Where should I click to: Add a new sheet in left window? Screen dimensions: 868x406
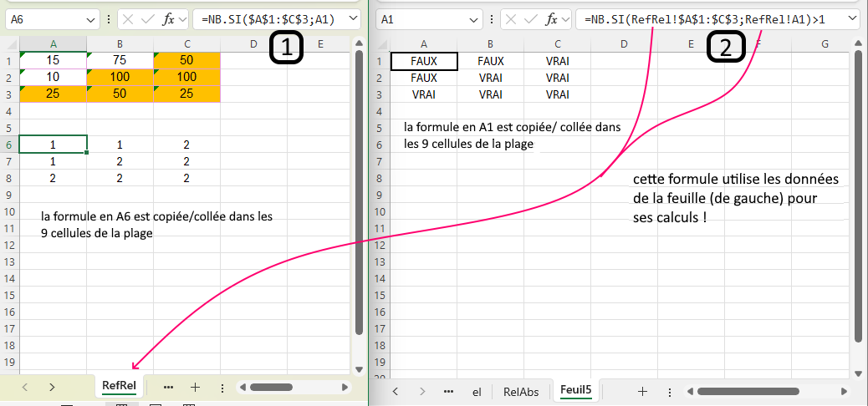pos(195,388)
